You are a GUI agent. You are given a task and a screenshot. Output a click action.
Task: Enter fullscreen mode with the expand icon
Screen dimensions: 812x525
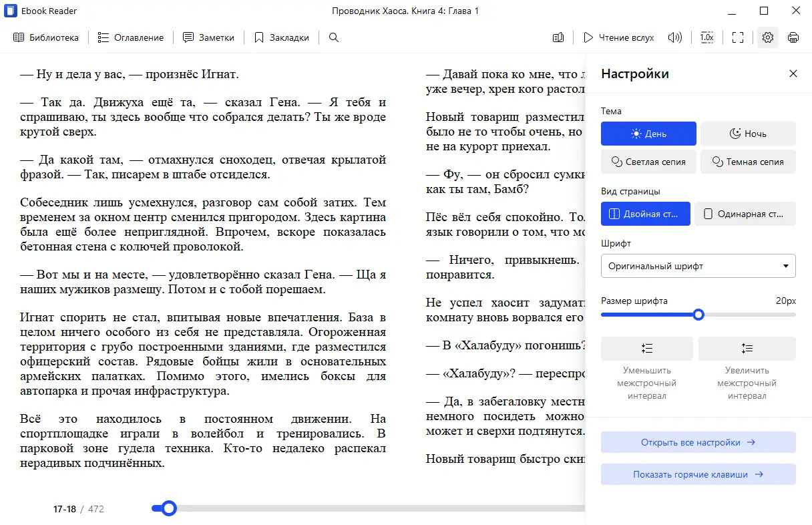[737, 37]
